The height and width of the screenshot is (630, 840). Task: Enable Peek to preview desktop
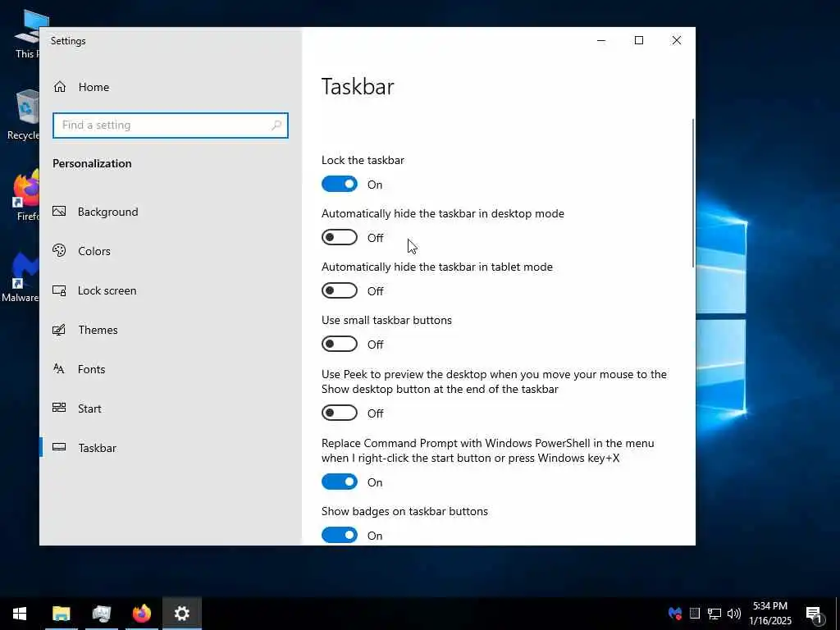(x=339, y=413)
